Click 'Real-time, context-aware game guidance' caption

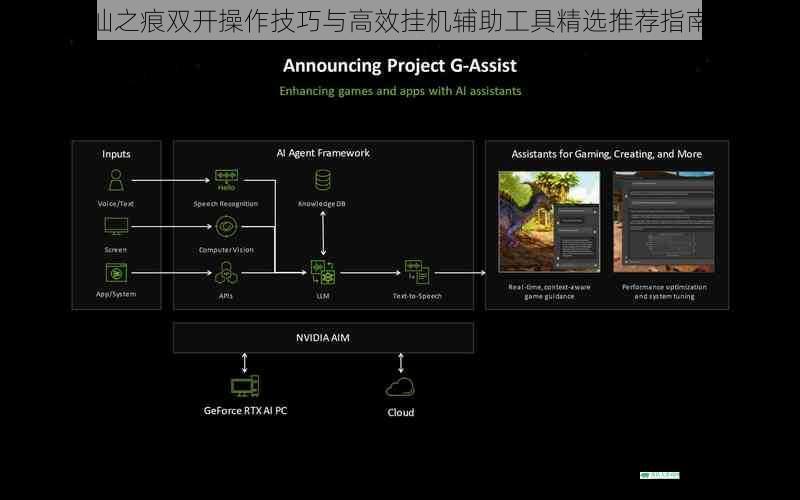tap(549, 292)
